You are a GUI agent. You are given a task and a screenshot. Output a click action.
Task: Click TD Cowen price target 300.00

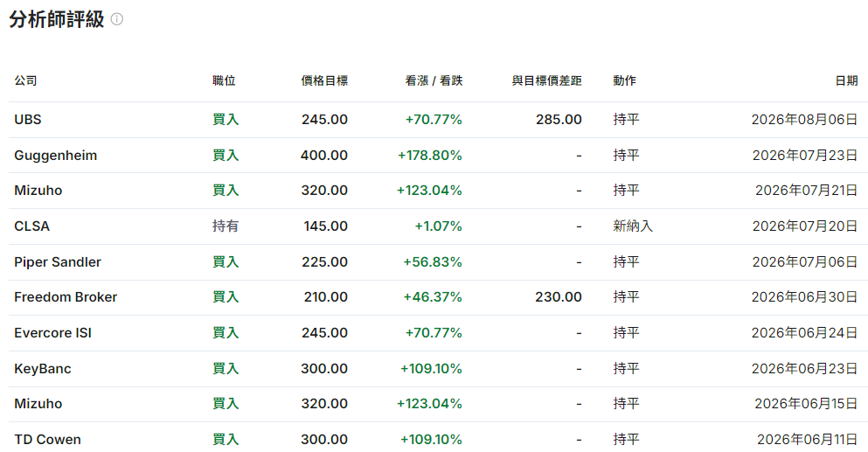click(324, 440)
